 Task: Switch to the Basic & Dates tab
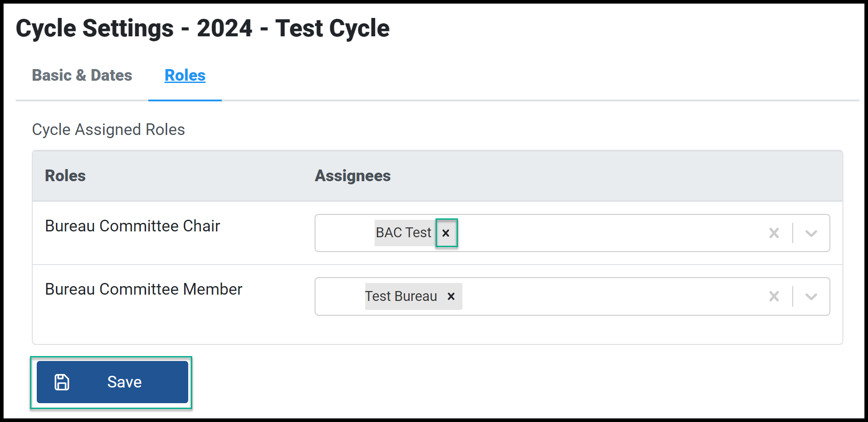(82, 75)
